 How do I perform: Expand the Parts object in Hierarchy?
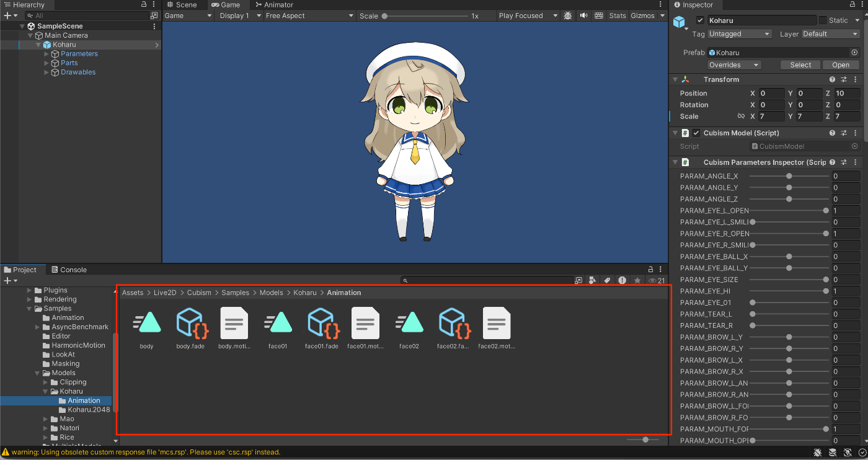click(x=46, y=63)
